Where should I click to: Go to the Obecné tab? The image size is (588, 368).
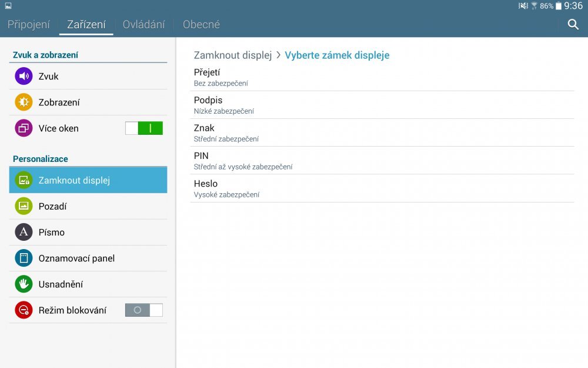pyautogui.click(x=201, y=25)
